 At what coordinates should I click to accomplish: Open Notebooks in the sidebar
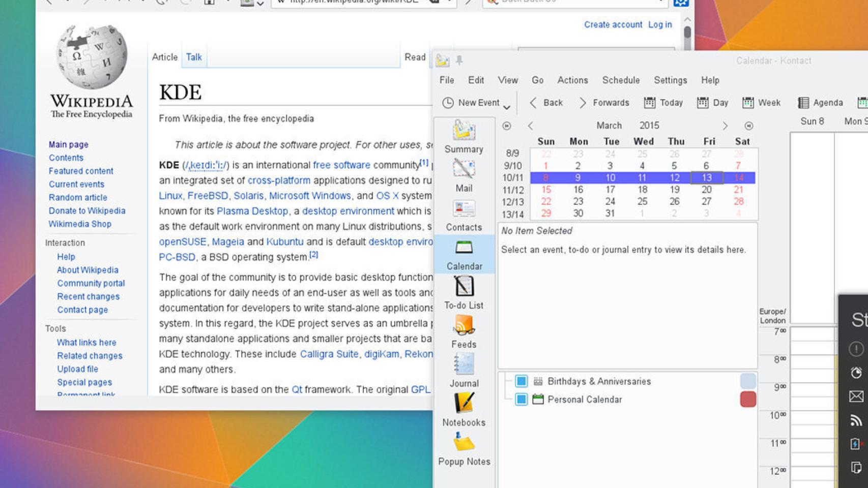[x=464, y=409]
